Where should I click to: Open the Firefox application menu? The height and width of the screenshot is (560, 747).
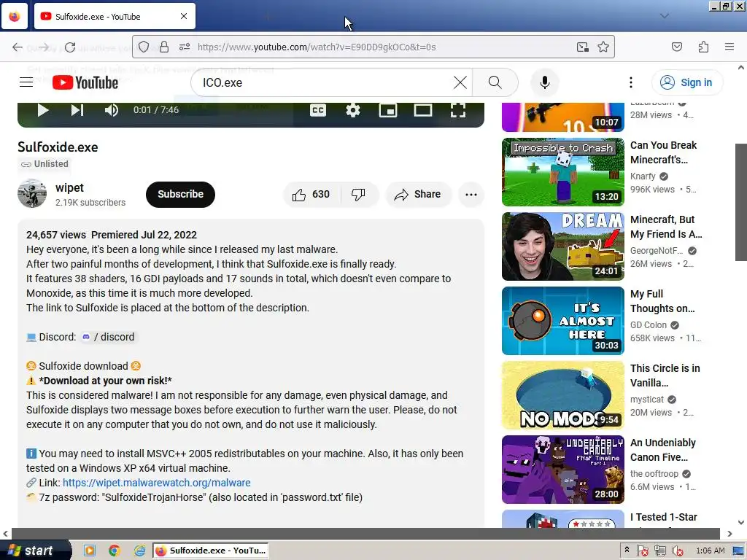pos(729,47)
